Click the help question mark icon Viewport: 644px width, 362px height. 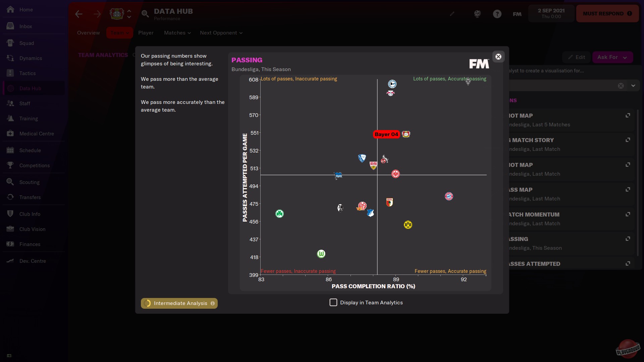[x=497, y=14]
